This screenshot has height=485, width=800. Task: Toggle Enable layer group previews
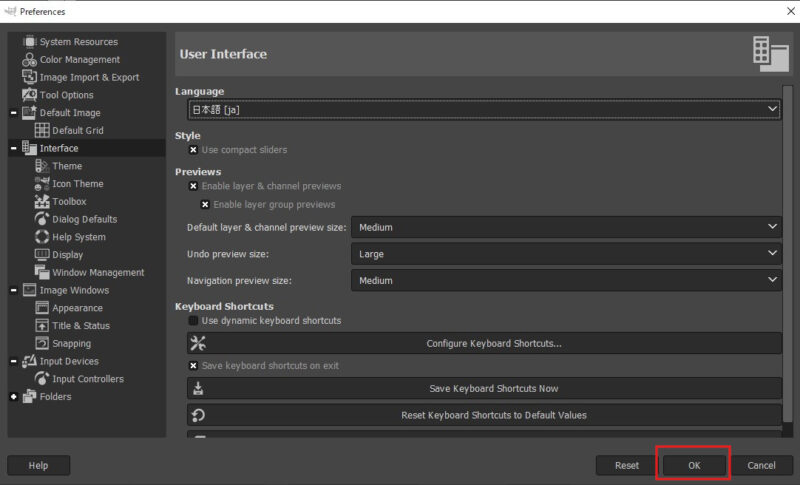point(205,205)
